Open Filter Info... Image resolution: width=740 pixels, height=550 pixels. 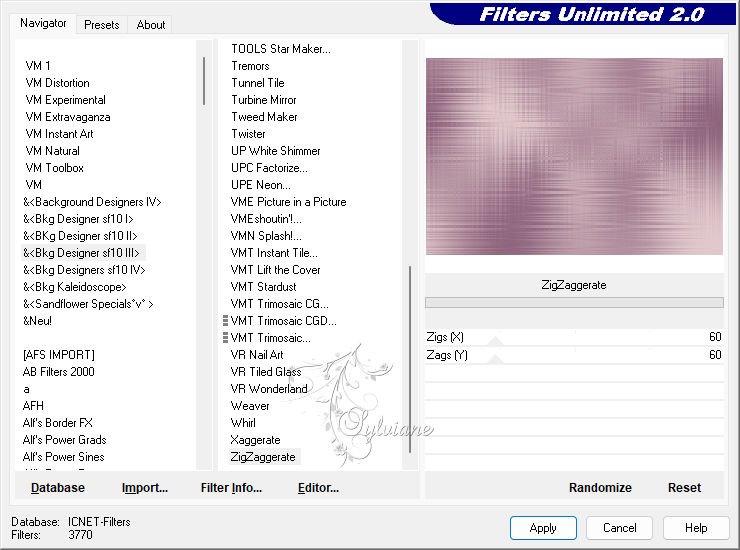231,487
